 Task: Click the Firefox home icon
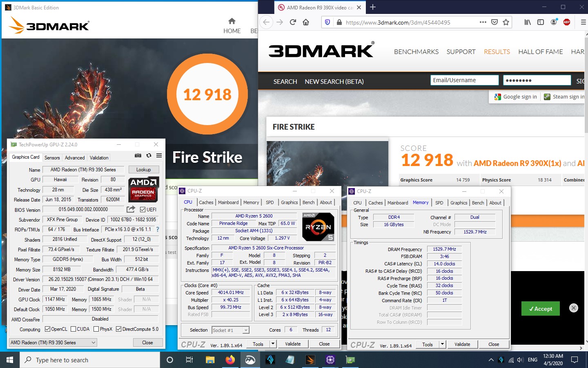coord(306,22)
